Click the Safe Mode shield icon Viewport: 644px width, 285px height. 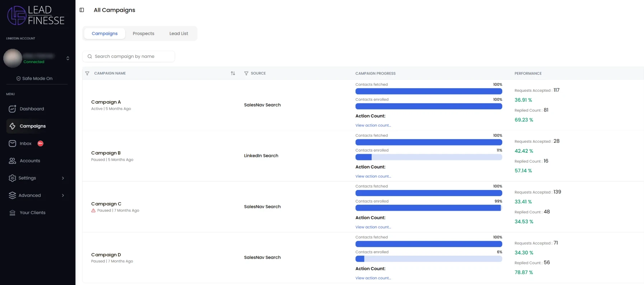pyautogui.click(x=18, y=79)
